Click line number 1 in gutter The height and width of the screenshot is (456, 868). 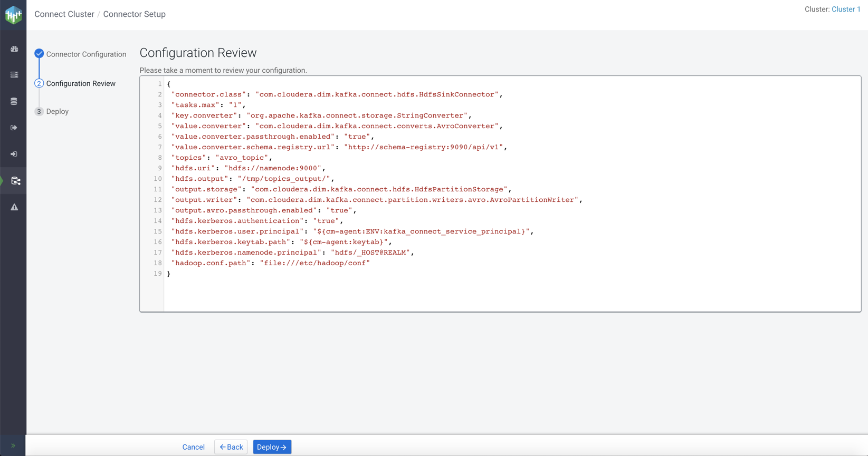[160, 84]
